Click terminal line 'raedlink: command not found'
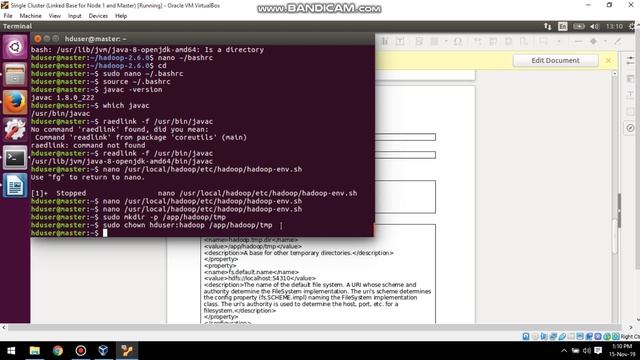 [88, 146]
